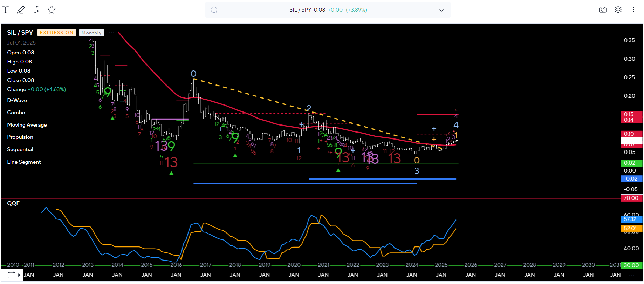Change the Monthly timeframe selector
Viewport: 644px width, 284px height.
coord(91,33)
